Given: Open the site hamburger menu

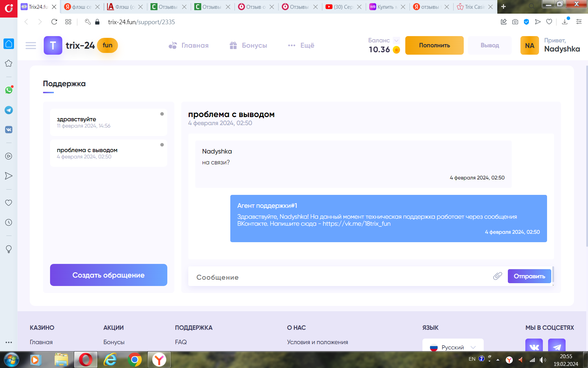Looking at the screenshot, I should click(x=31, y=46).
